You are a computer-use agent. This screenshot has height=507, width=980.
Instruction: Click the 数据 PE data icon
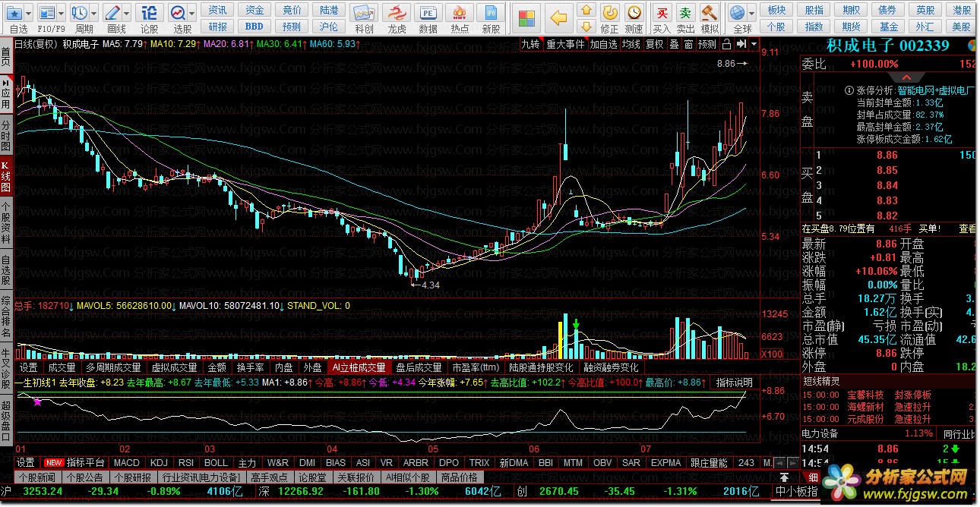click(x=428, y=14)
